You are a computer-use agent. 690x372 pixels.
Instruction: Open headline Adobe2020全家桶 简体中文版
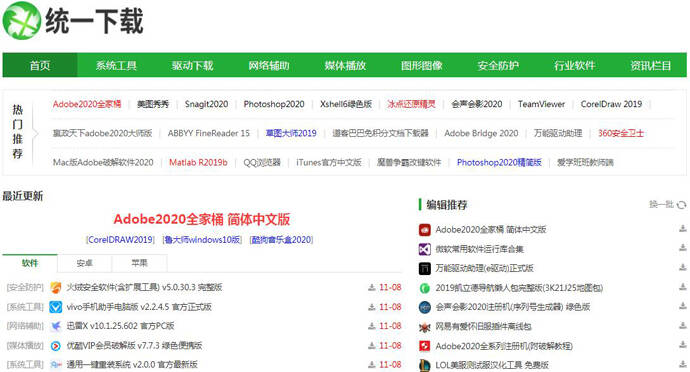coord(202,219)
